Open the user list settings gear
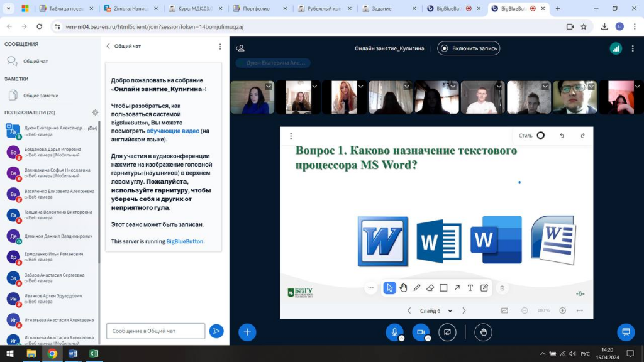This screenshot has height=362, width=644. point(96,112)
